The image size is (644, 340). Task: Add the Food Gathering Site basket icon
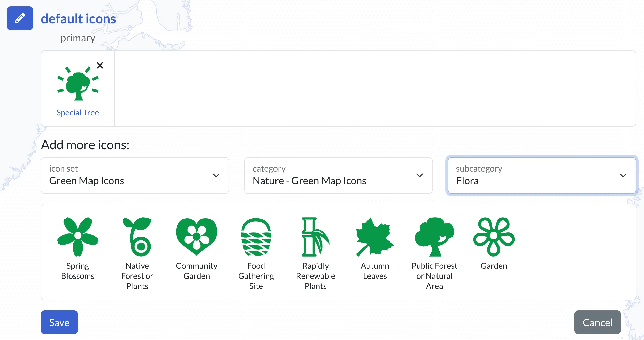pos(256,237)
